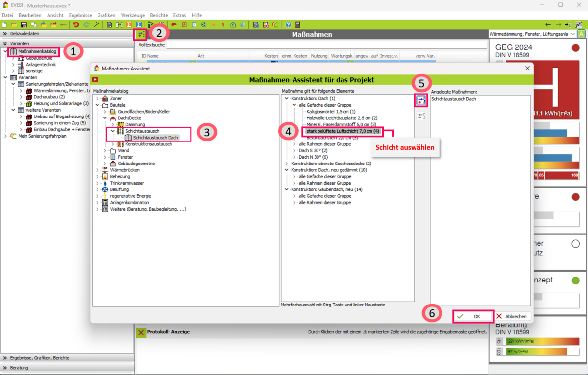Click the open folder toolbar icon
The width and height of the screenshot is (588, 375).
point(14,24)
